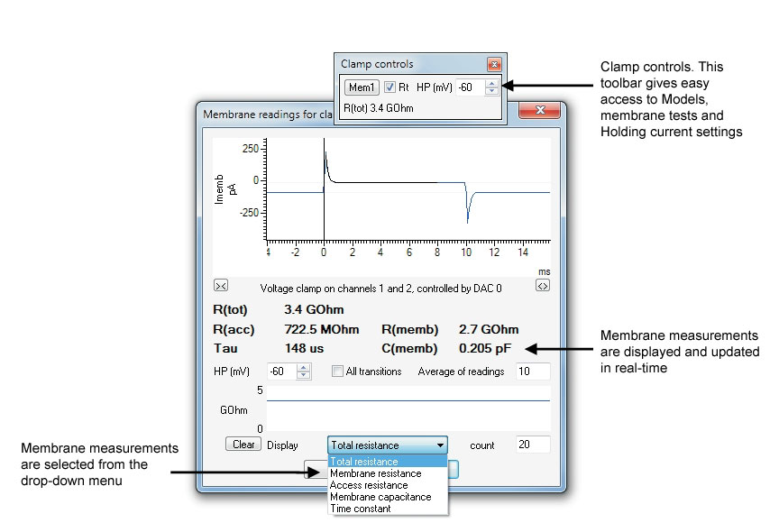
Task: Click the HP down arrow in Clamp controls
Action: click(x=490, y=90)
